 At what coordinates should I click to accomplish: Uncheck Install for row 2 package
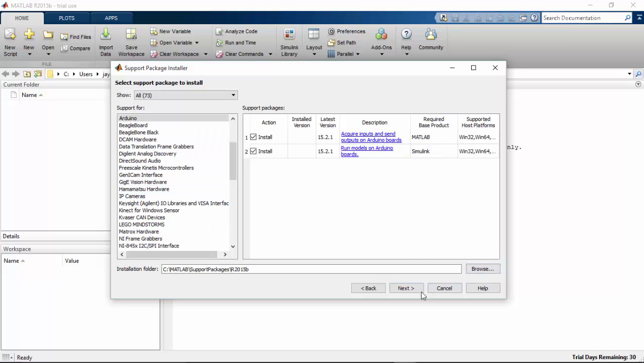coord(253,151)
